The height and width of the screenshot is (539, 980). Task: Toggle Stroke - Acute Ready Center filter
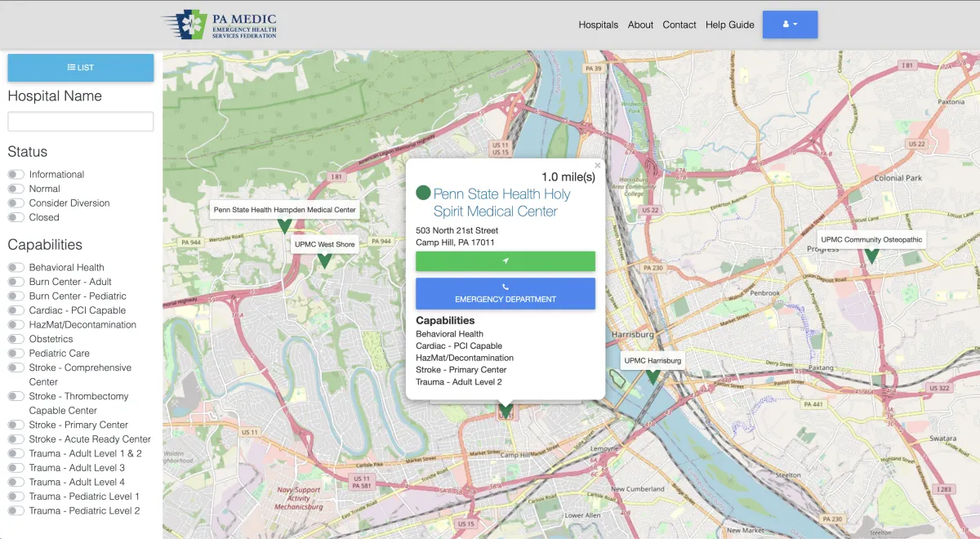pos(16,439)
